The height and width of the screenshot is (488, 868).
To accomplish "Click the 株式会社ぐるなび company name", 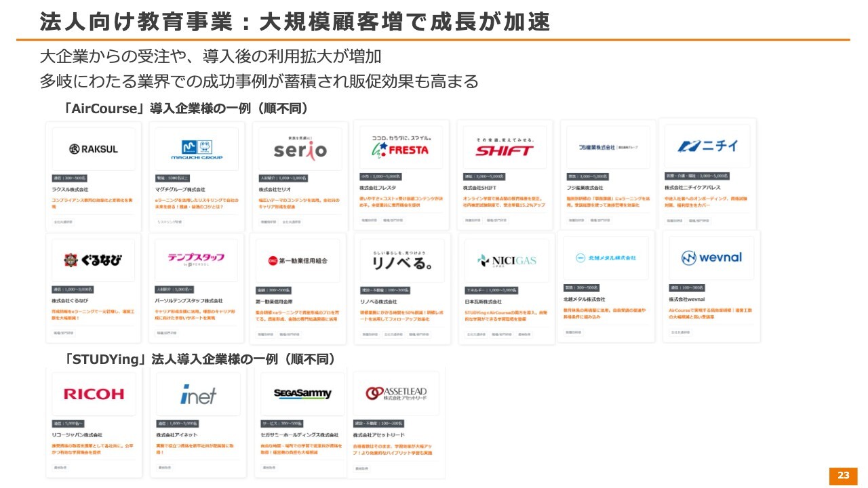I will tap(71, 300).
